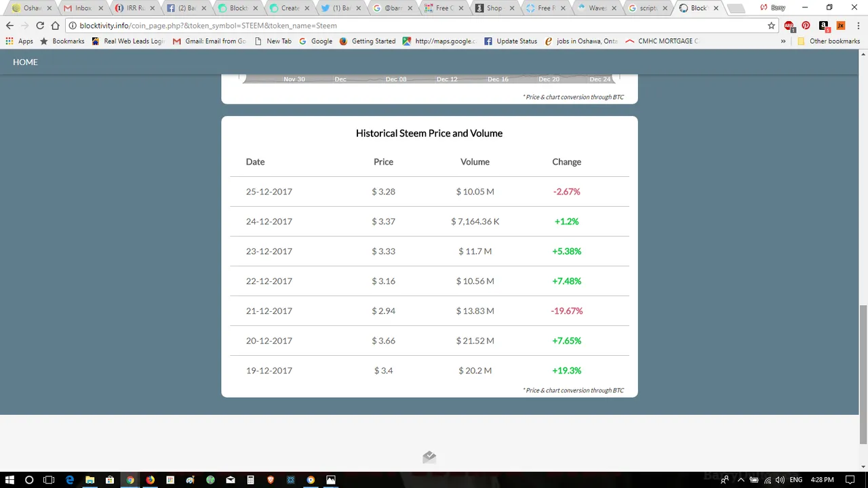Open the Adblock Plus extension
This screenshot has width=868, height=488.
[789, 26]
